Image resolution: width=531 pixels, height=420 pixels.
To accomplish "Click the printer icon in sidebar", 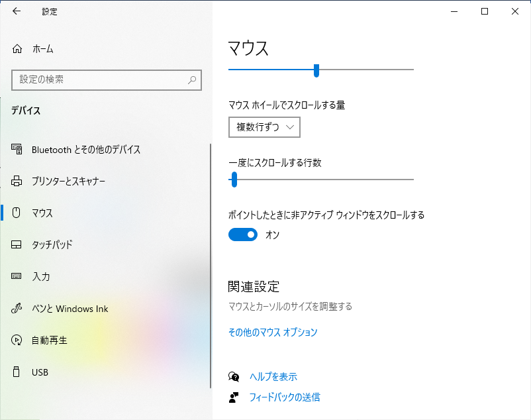I will click(17, 182).
